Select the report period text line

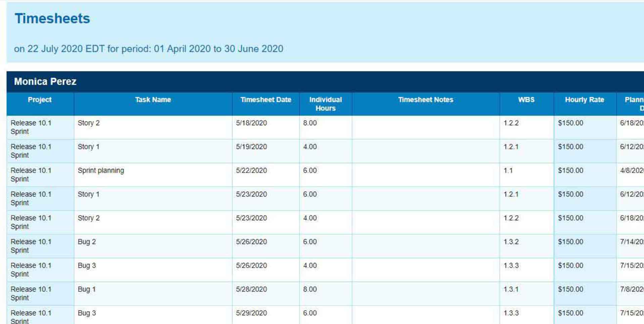coord(148,49)
